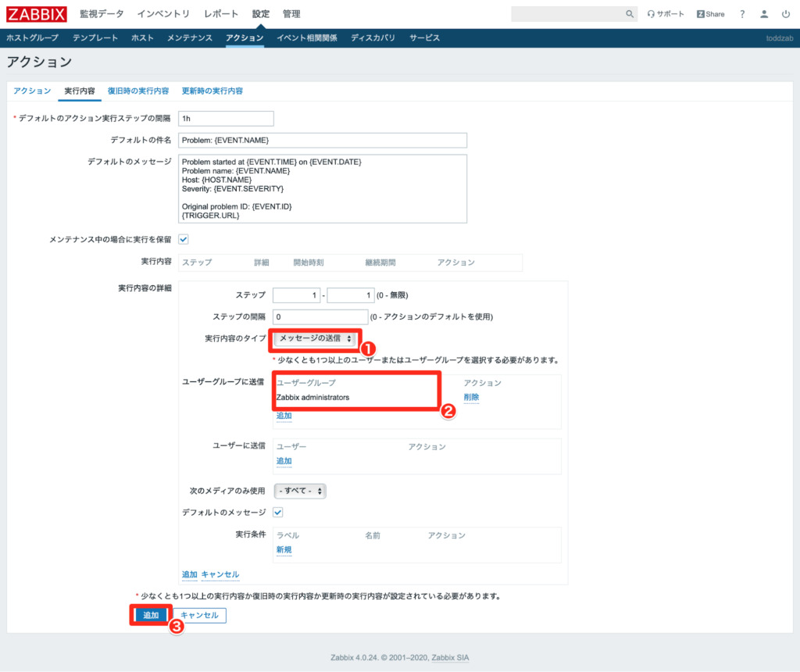Click the 追加 submit button
The width and height of the screenshot is (800, 672).
coord(150,615)
